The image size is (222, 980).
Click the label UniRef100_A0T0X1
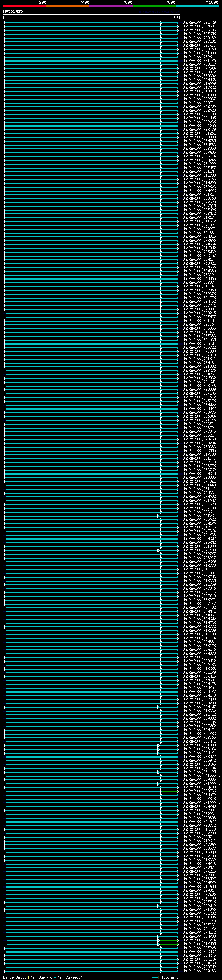click(199, 516)
